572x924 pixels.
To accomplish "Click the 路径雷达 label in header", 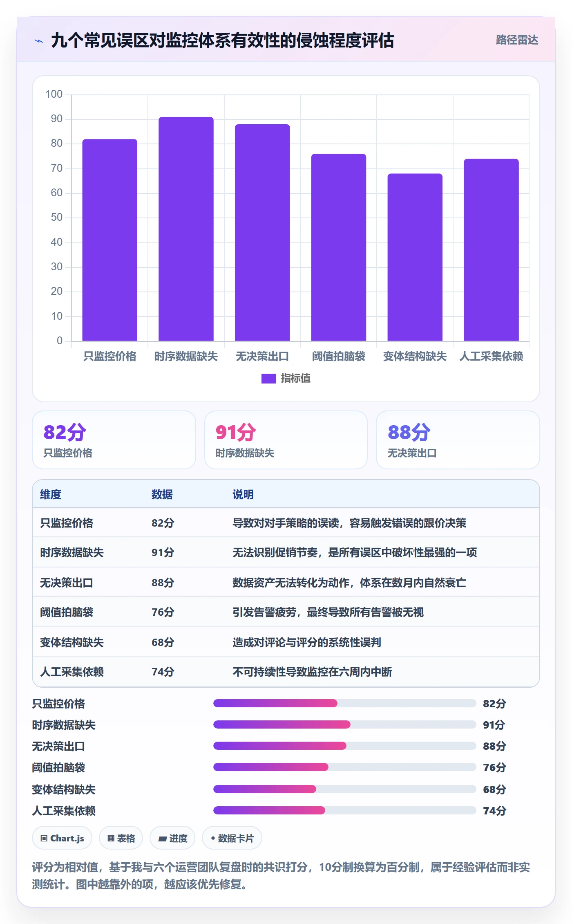I will click(517, 40).
